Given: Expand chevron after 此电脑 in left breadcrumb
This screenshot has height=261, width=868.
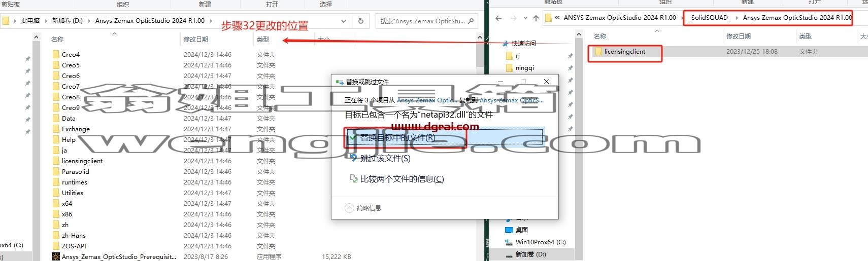Looking at the screenshot, I should coord(46,21).
